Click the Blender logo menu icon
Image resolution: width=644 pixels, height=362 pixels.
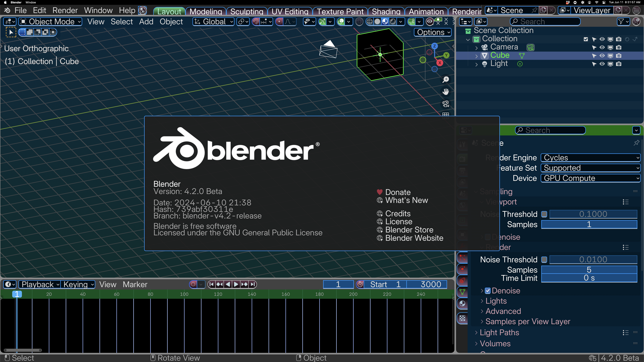7,10
